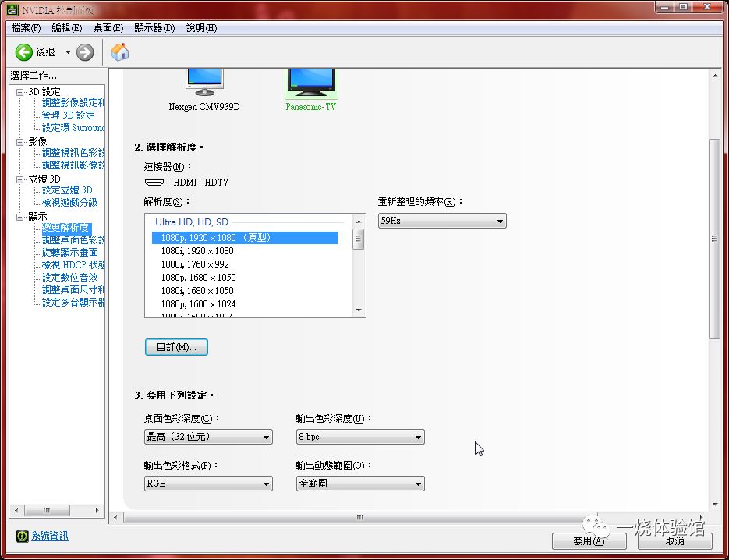Click the HDMI connector icon
The width and height of the screenshot is (729, 560).
point(154,183)
